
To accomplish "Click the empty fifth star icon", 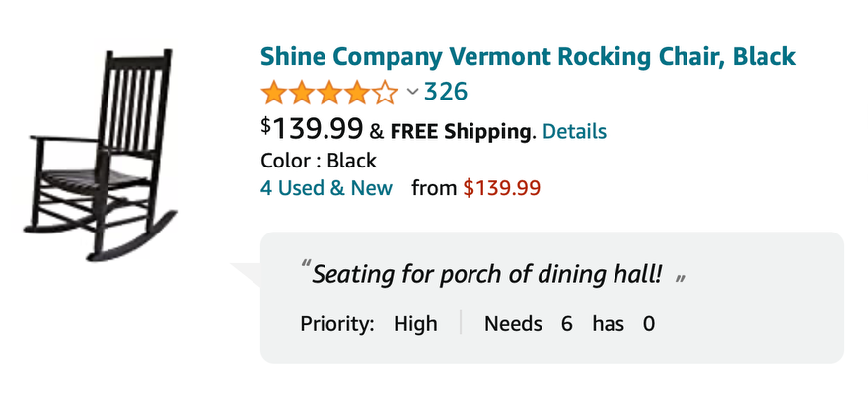I will (x=385, y=94).
